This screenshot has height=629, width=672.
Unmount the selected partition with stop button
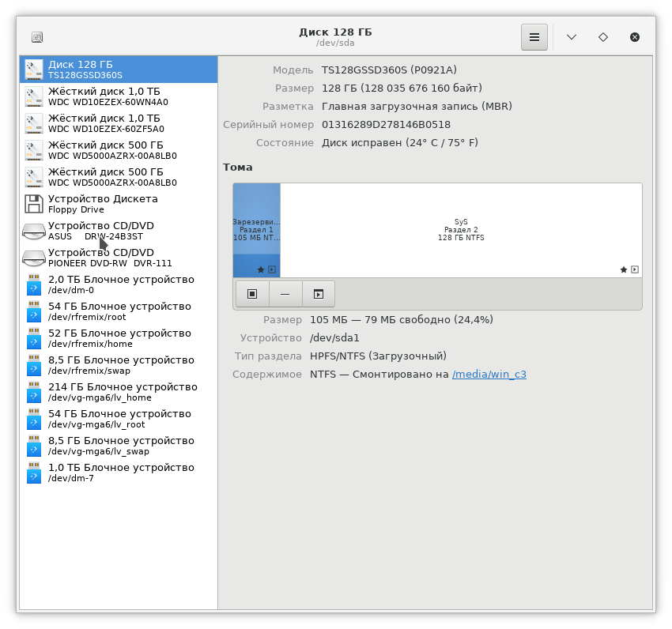[x=252, y=294]
